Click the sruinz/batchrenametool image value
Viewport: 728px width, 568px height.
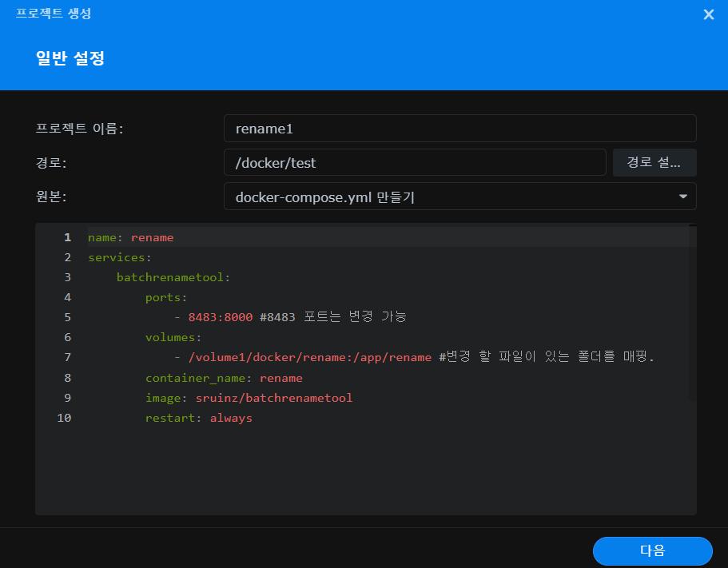tap(274, 398)
